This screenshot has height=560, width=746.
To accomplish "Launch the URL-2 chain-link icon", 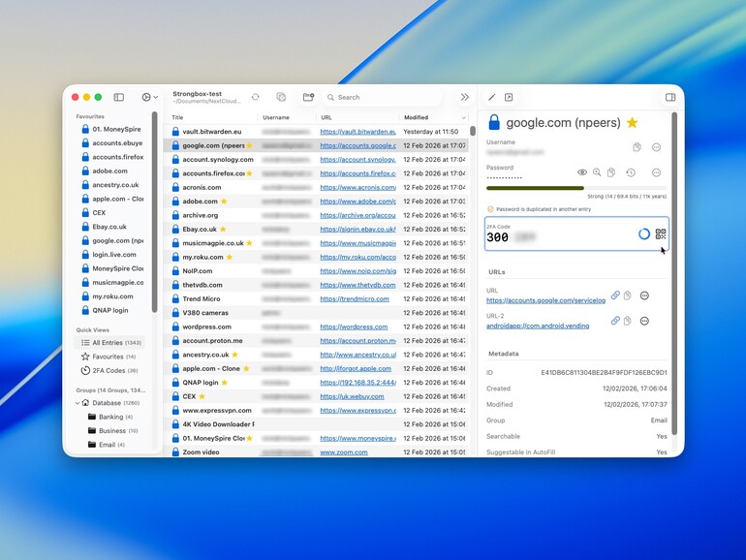I will click(x=615, y=321).
